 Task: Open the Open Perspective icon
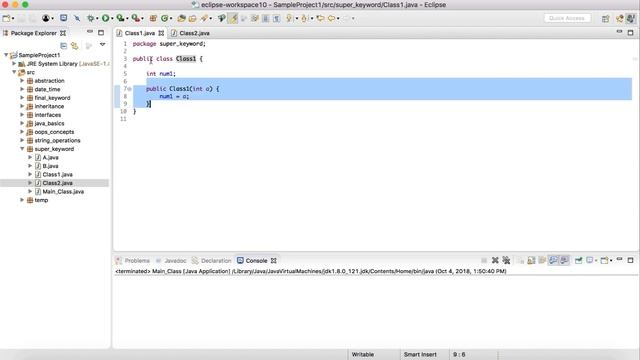tap(606, 18)
